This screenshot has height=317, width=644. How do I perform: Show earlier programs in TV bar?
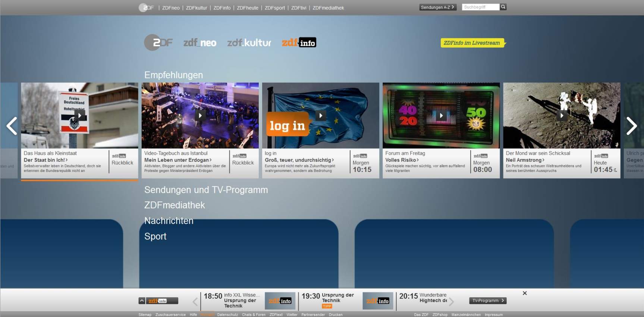[x=195, y=301]
